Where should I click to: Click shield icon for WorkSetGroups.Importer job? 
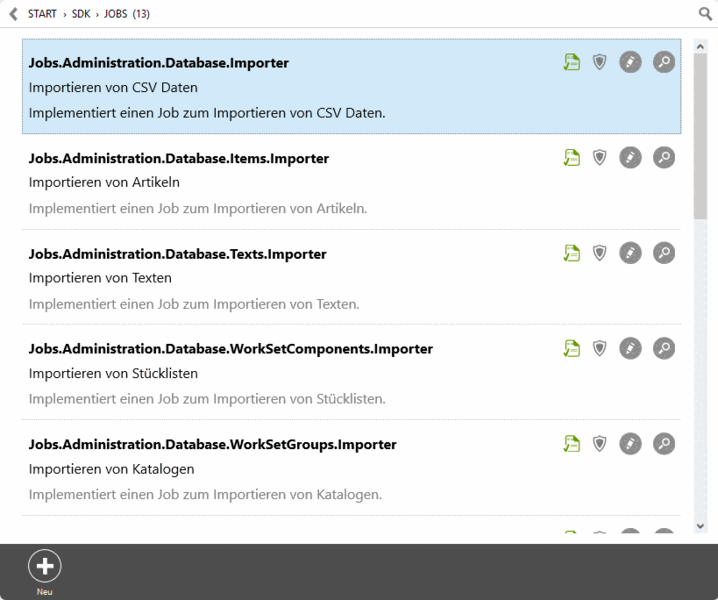pos(599,444)
